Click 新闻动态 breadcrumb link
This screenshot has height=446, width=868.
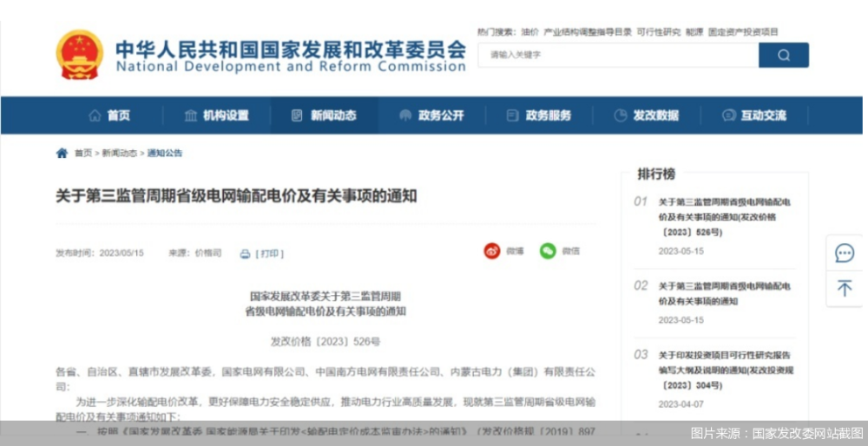click(119, 154)
